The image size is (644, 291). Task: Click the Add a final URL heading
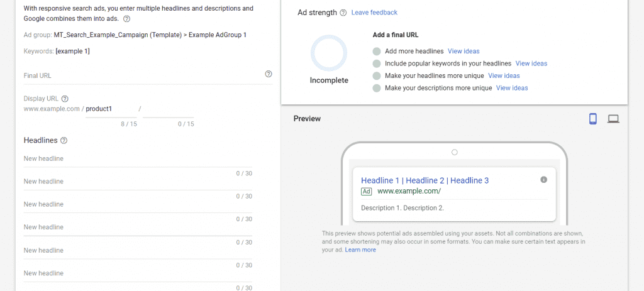pos(396,35)
